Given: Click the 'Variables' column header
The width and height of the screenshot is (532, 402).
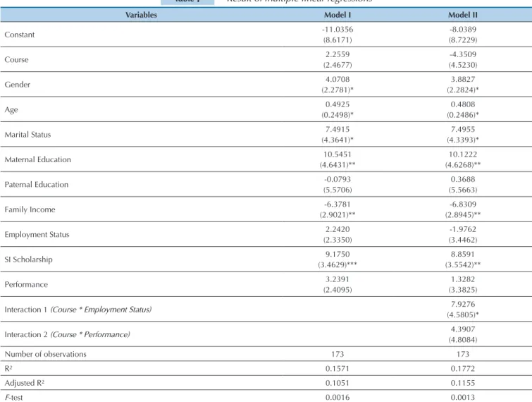Looking at the screenshot, I should tap(141, 15).
